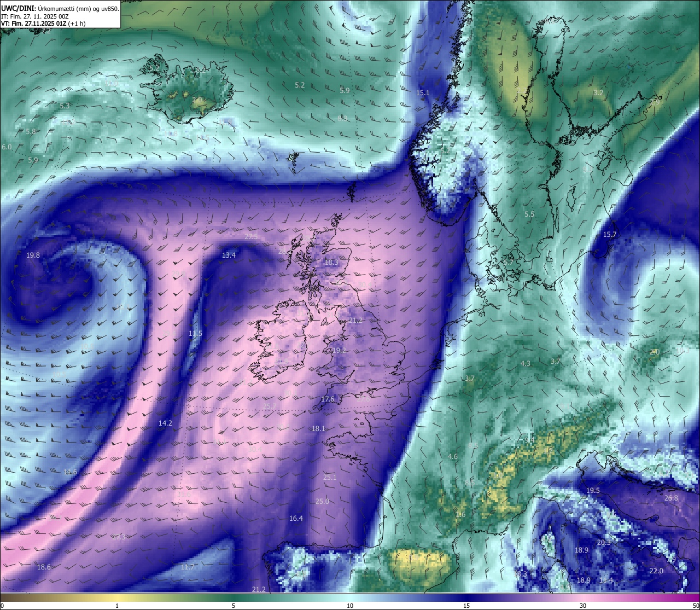
Task: Click the 5.2 value north of Faroe Islands
Action: (x=300, y=85)
